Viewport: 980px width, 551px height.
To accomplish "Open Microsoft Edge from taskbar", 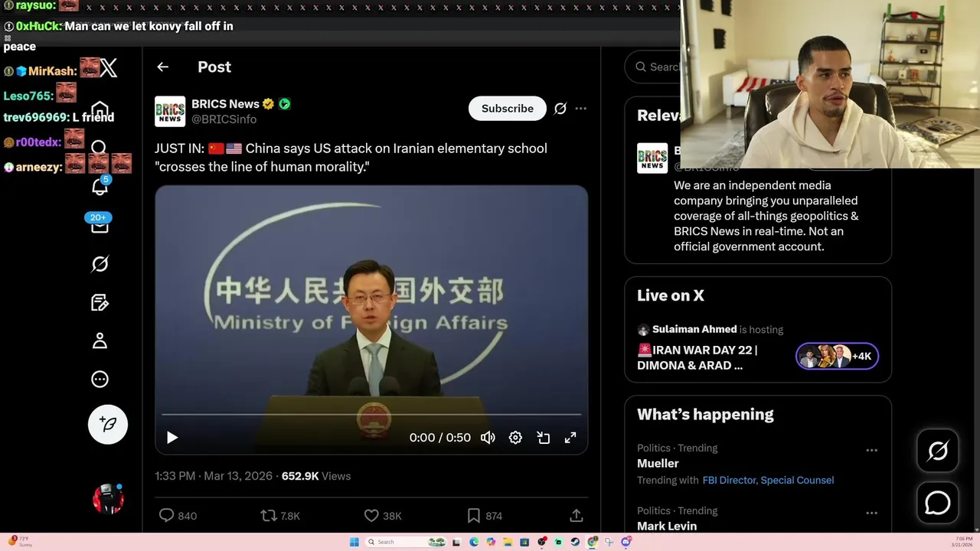I will click(x=474, y=542).
